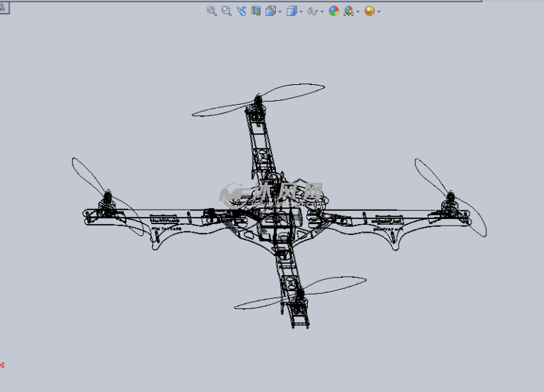This screenshot has width=544, height=392.
Task: Click the View Settings yellow sphere icon
Action: (370, 11)
